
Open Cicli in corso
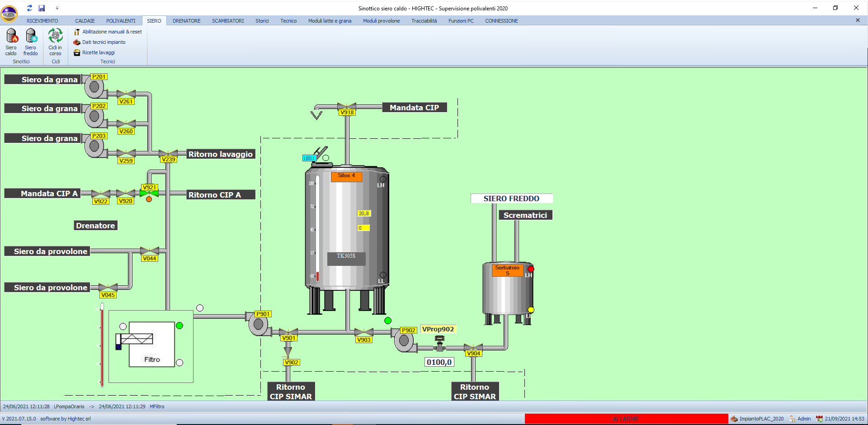click(55, 42)
